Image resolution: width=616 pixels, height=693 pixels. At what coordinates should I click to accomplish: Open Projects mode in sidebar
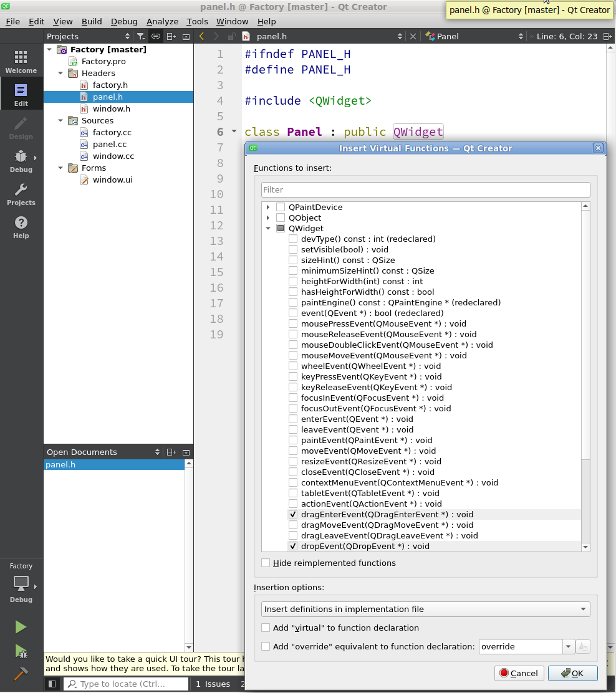coord(21,194)
